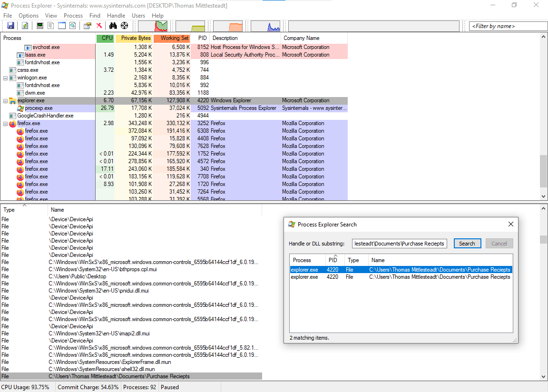Click the I/O blue mini graph
This screenshot has width=548, height=392.
click(265, 26)
